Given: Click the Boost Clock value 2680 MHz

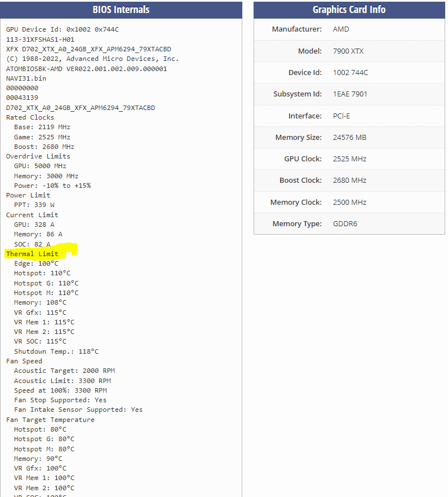Looking at the screenshot, I should click(349, 181).
